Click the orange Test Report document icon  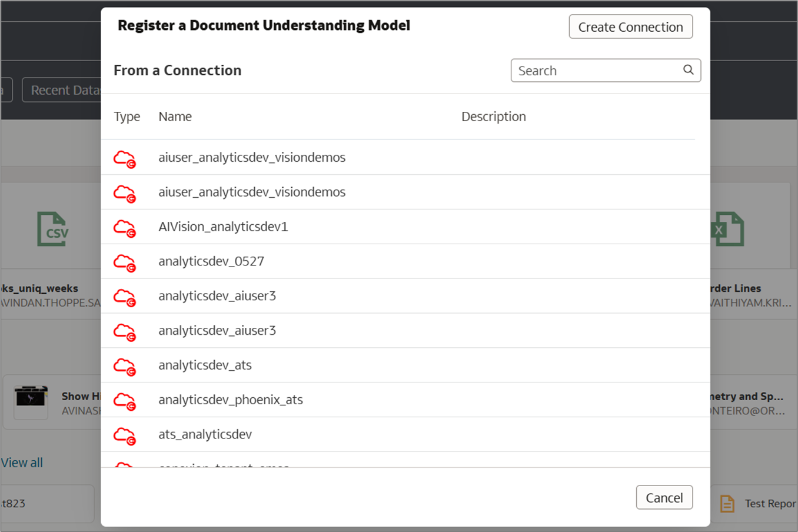(x=727, y=504)
